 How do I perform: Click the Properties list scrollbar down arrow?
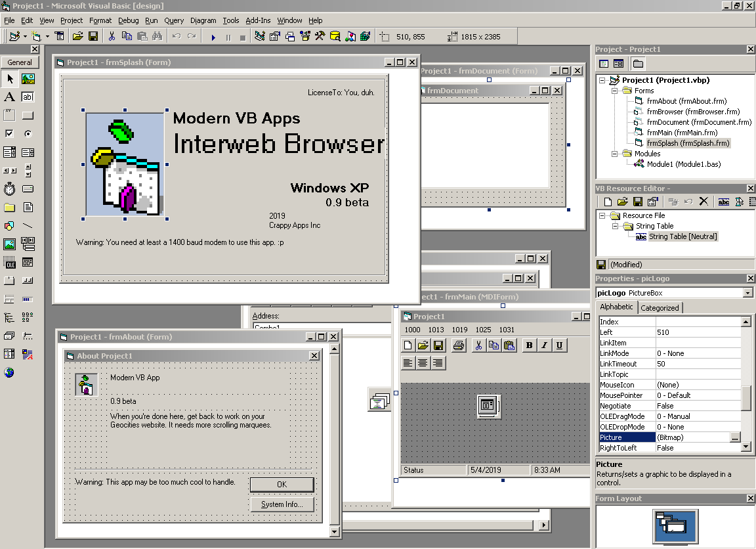[x=746, y=447]
